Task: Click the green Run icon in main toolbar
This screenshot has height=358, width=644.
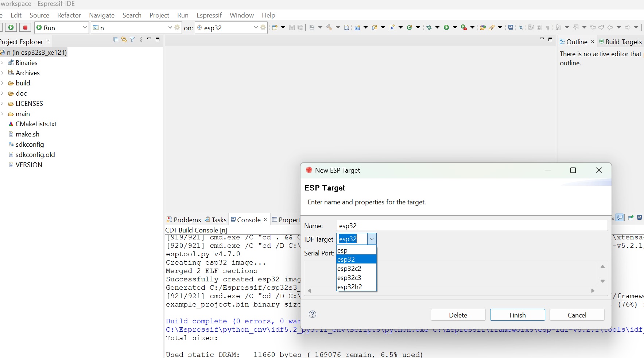Action: point(446,27)
